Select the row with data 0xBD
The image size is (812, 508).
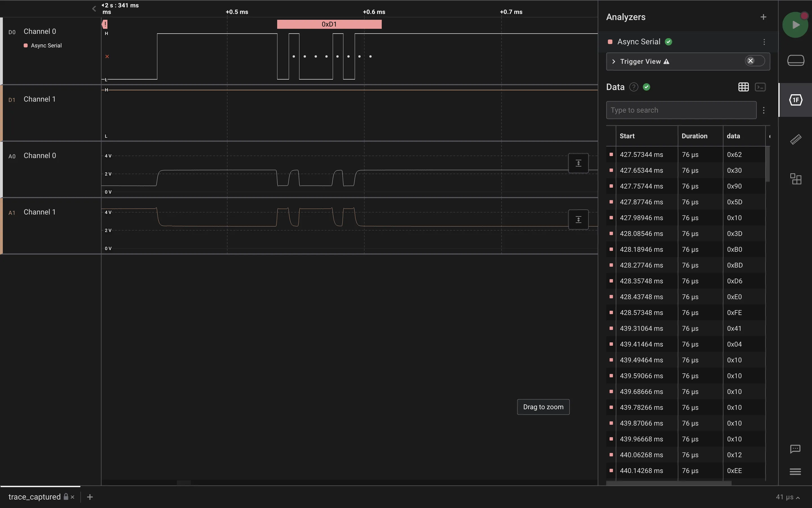[x=686, y=265]
